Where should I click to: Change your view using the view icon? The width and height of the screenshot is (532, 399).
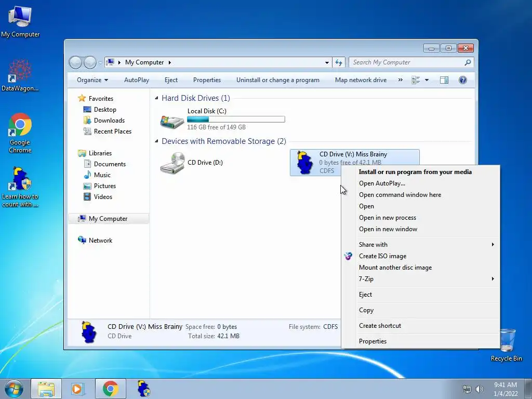pos(416,80)
